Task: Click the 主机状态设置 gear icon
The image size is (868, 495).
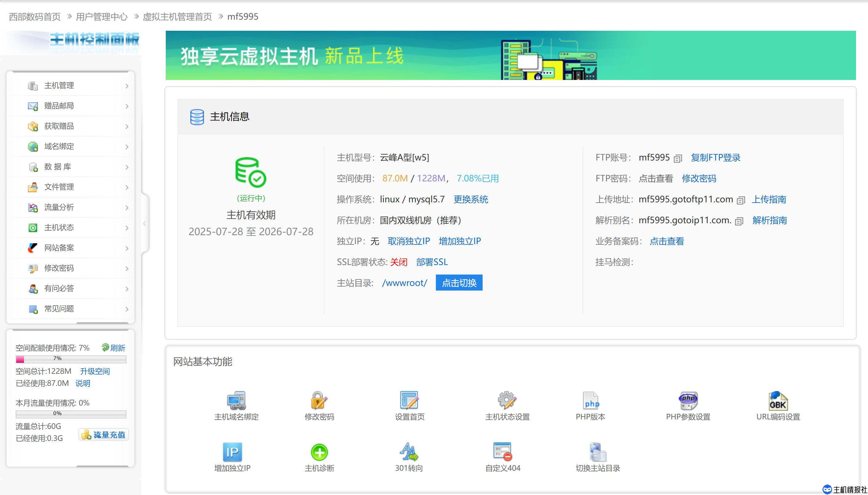Action: click(x=507, y=400)
